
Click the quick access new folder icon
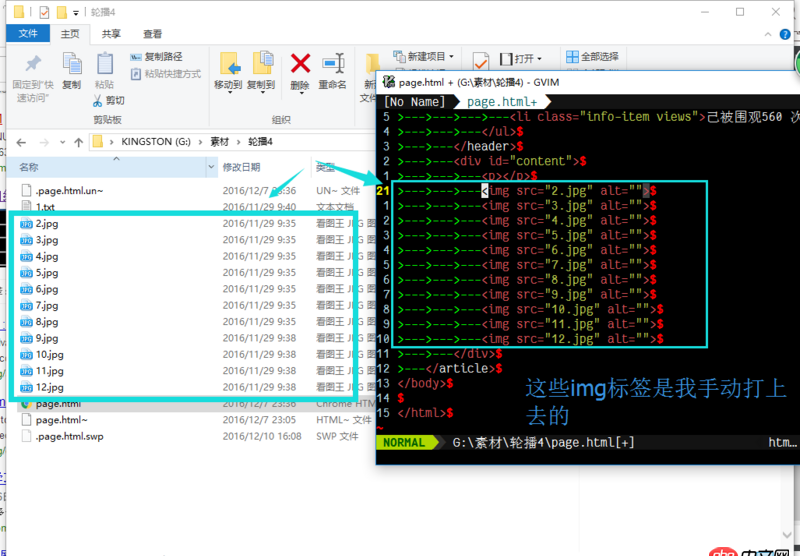(x=61, y=12)
